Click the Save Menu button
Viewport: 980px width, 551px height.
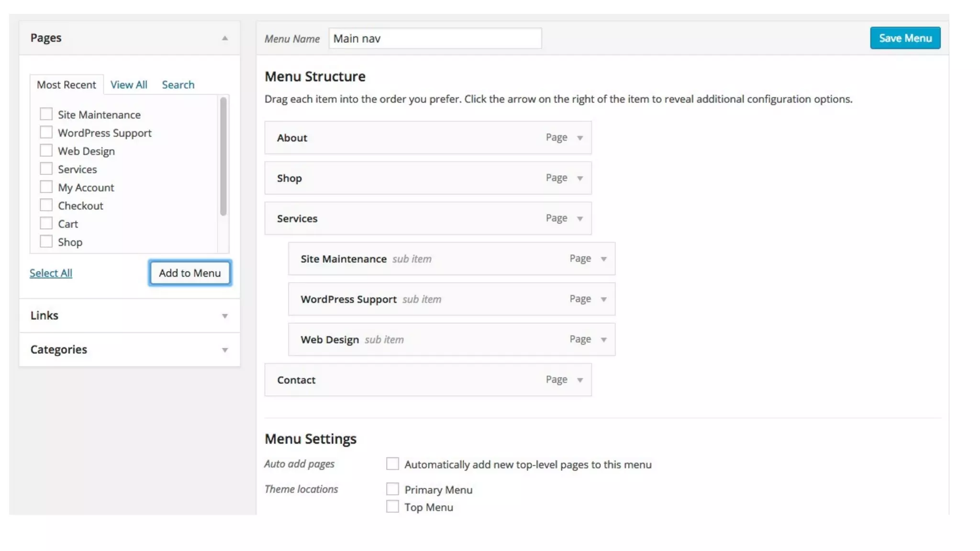(x=905, y=38)
